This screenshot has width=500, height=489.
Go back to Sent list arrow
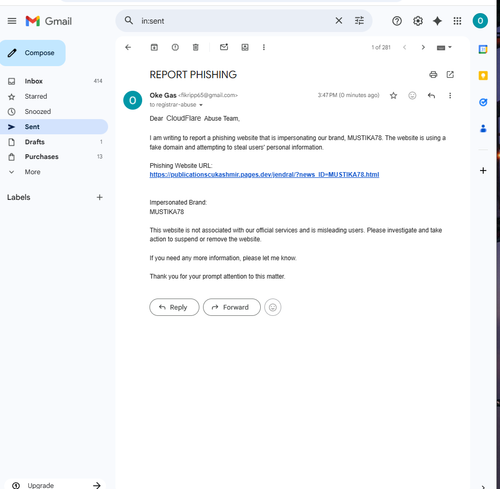pos(128,47)
